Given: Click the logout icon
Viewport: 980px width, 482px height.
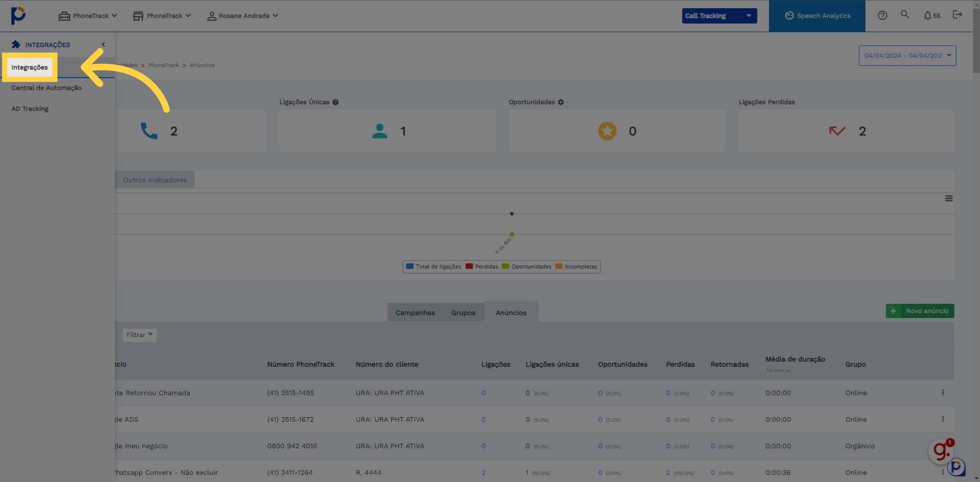Looking at the screenshot, I should [958, 14].
